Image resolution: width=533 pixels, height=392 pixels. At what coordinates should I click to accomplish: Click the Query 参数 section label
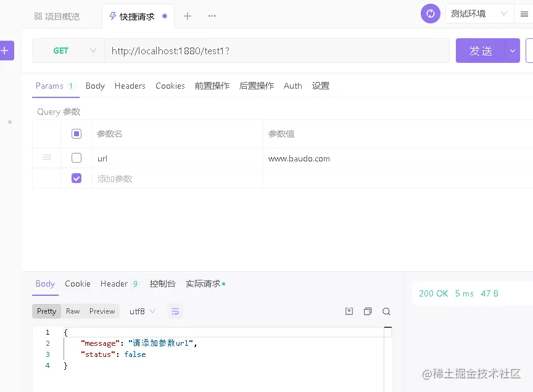[x=59, y=112]
